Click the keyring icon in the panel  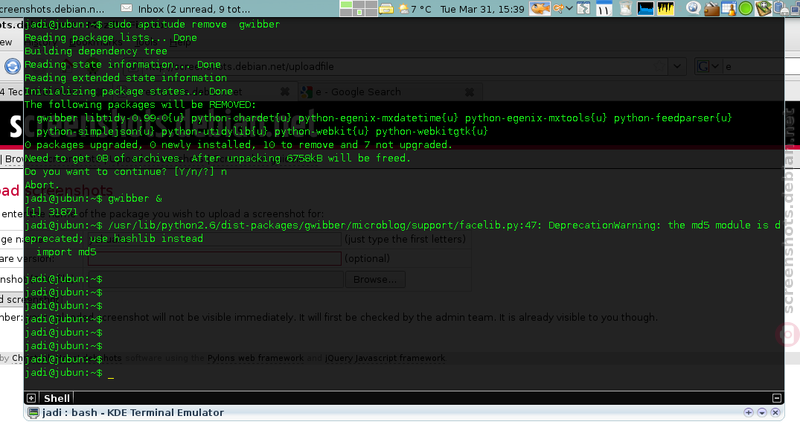coord(558,8)
